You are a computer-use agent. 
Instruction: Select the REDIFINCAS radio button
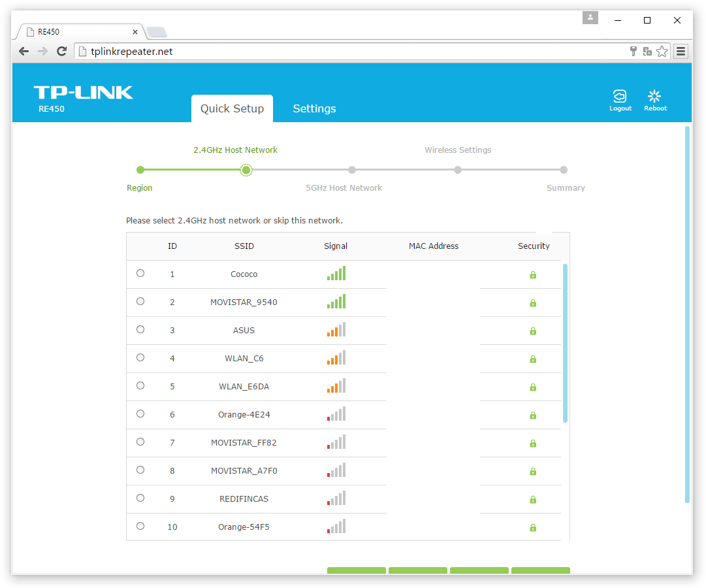pos(140,498)
